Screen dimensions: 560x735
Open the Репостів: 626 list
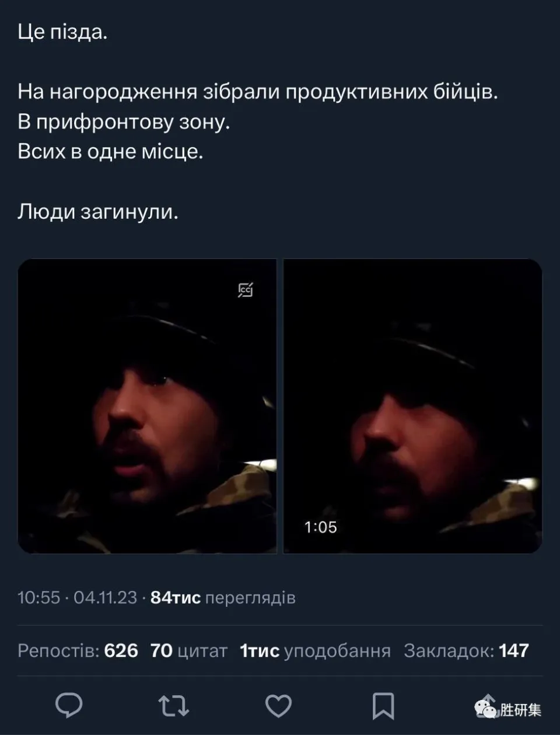pos(78,650)
